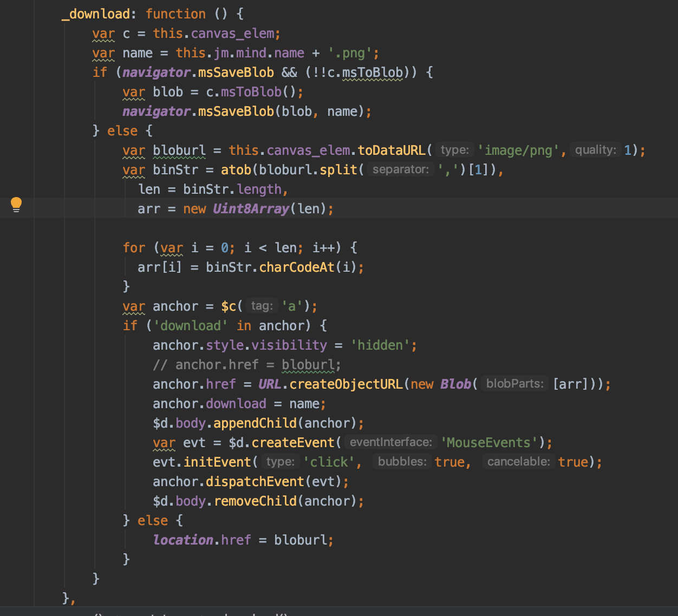Click the 'quality:' parameter hint
678x616 pixels.
[596, 150]
